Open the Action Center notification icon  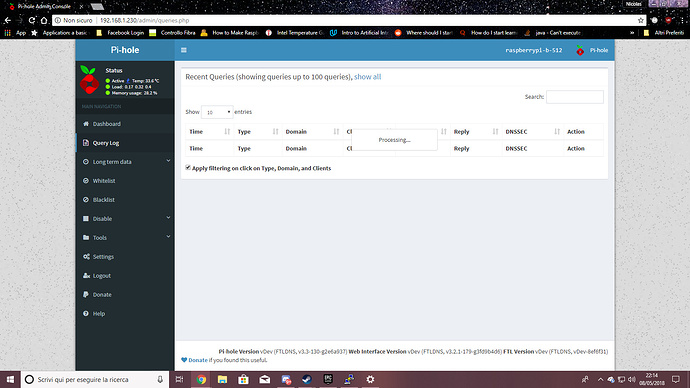[675, 379]
